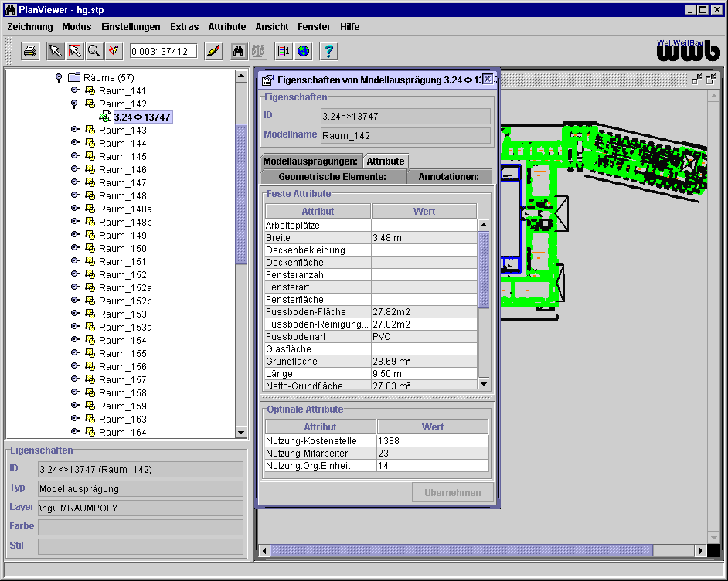Expand the Raum_155 tree node
This screenshot has width=728, height=581.
pos(75,352)
